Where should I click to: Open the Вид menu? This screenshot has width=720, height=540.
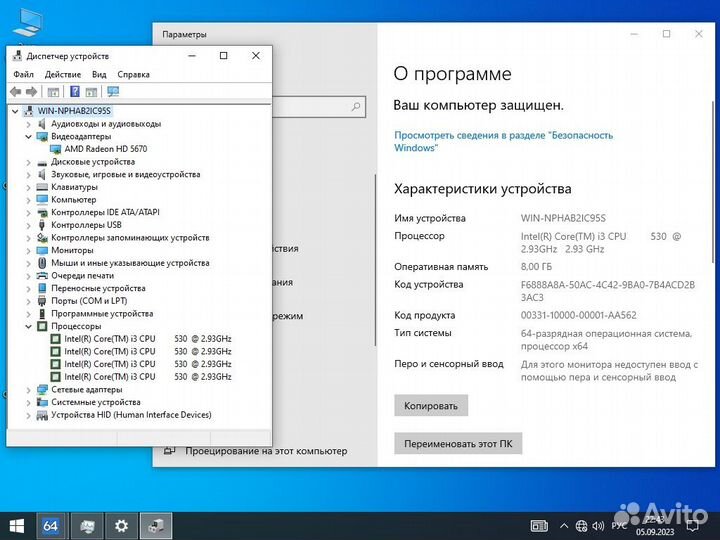click(x=99, y=74)
